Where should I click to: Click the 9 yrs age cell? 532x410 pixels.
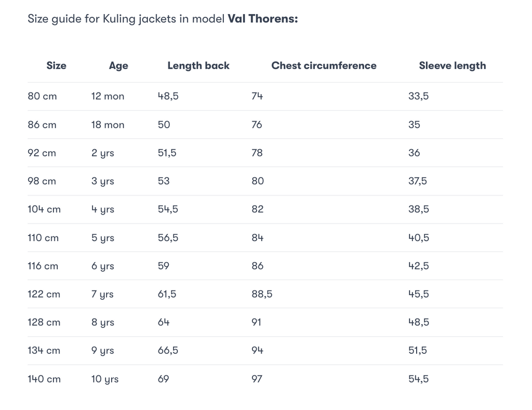tap(102, 351)
